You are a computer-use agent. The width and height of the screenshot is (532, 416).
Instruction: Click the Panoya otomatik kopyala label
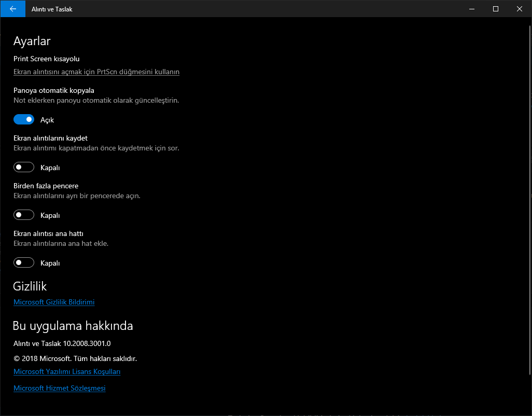click(54, 91)
